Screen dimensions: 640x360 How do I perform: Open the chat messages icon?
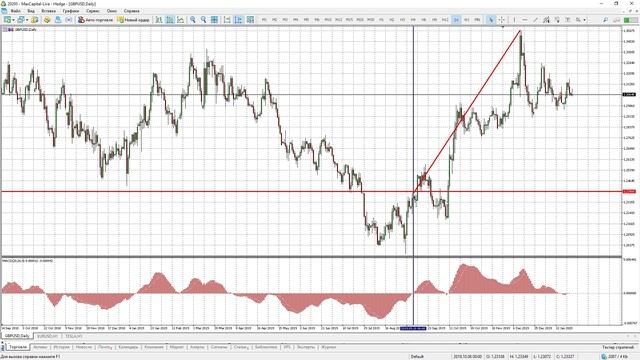pyautogui.click(x=616, y=20)
